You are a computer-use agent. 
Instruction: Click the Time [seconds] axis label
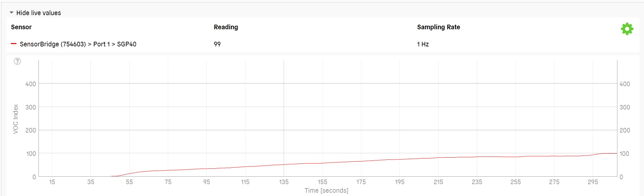point(326,190)
